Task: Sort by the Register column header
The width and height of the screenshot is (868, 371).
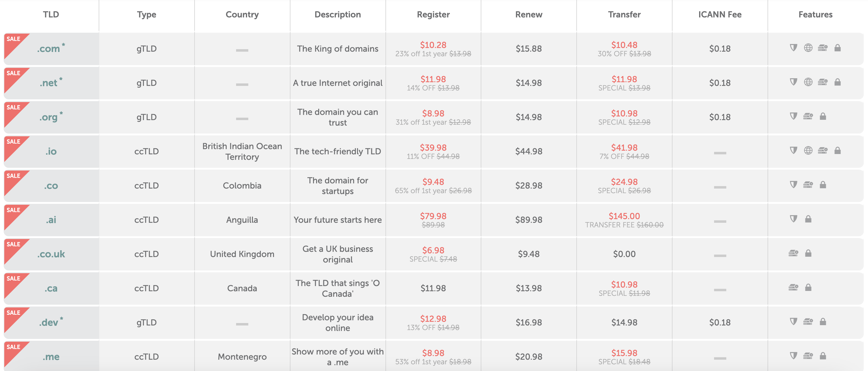Action: pos(433,14)
